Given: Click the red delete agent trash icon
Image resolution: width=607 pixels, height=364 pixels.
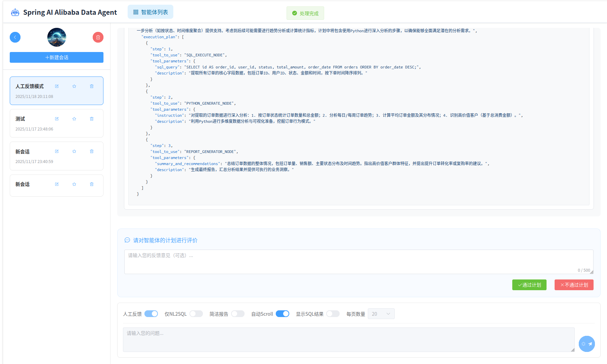Looking at the screenshot, I should click(98, 37).
